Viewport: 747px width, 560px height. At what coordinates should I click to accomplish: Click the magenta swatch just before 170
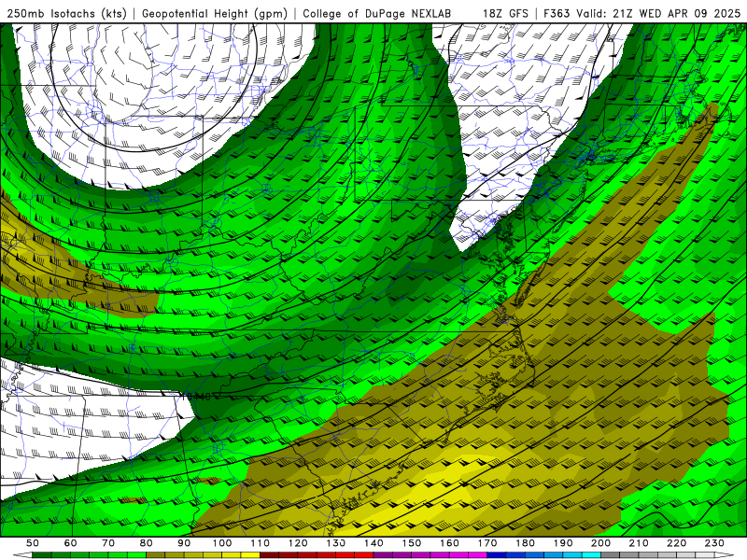[x=477, y=554]
